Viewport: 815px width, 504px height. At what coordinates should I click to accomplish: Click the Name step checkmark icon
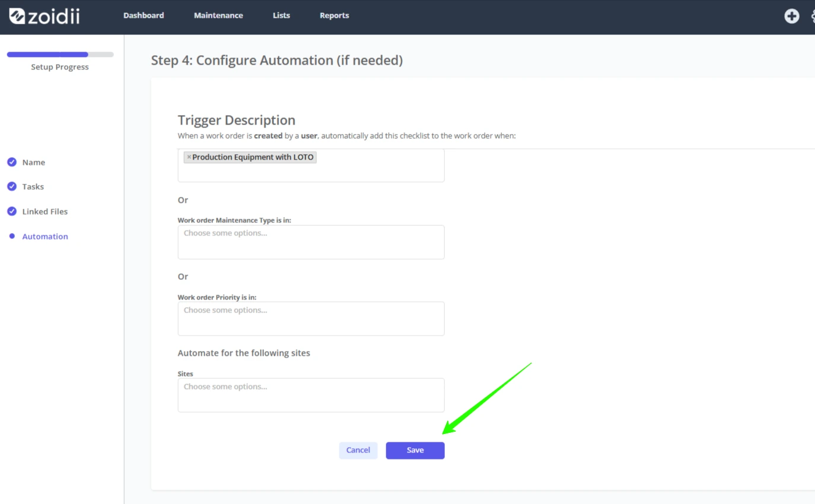tap(12, 162)
